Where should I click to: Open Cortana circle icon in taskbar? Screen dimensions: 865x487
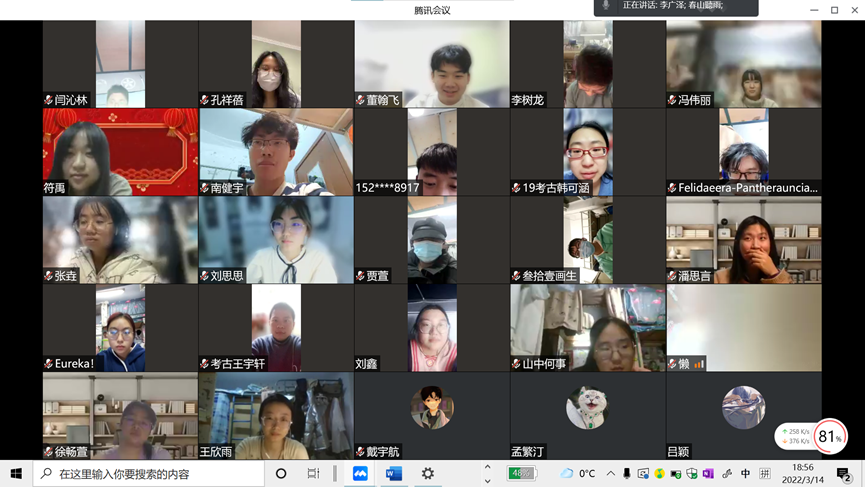281,473
